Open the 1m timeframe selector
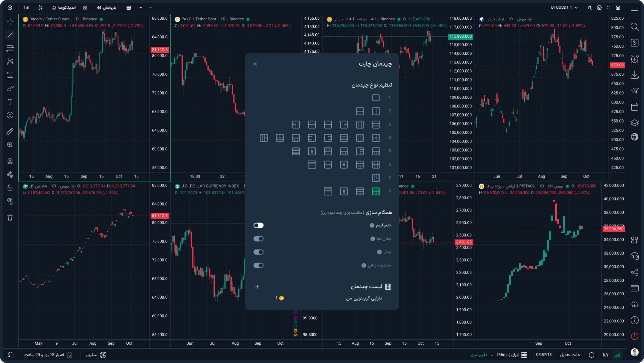 tap(26, 7)
